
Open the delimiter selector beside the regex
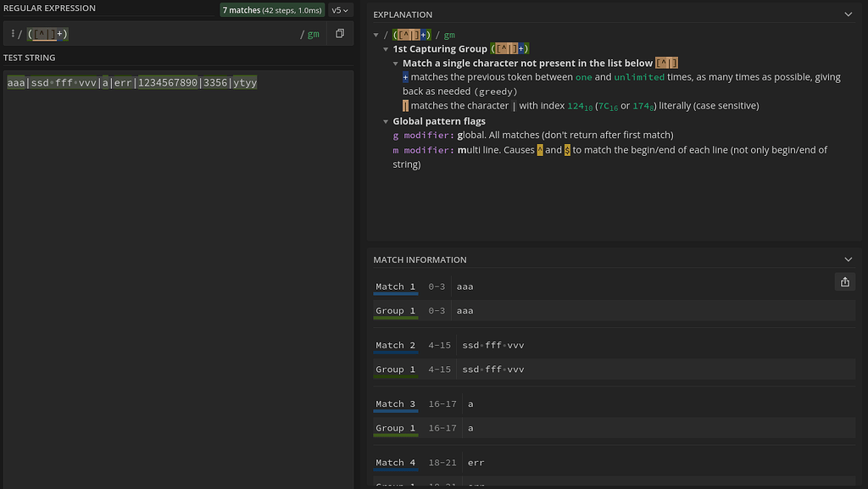(14, 34)
